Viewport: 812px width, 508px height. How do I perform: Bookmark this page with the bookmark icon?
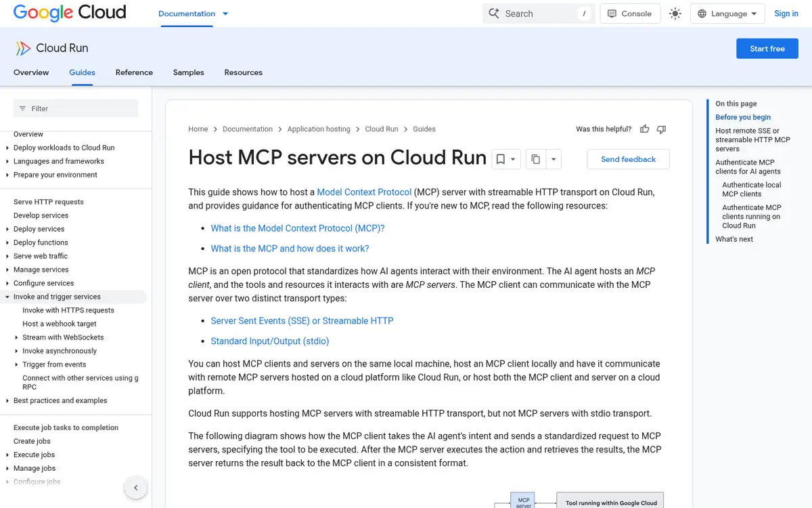click(501, 159)
